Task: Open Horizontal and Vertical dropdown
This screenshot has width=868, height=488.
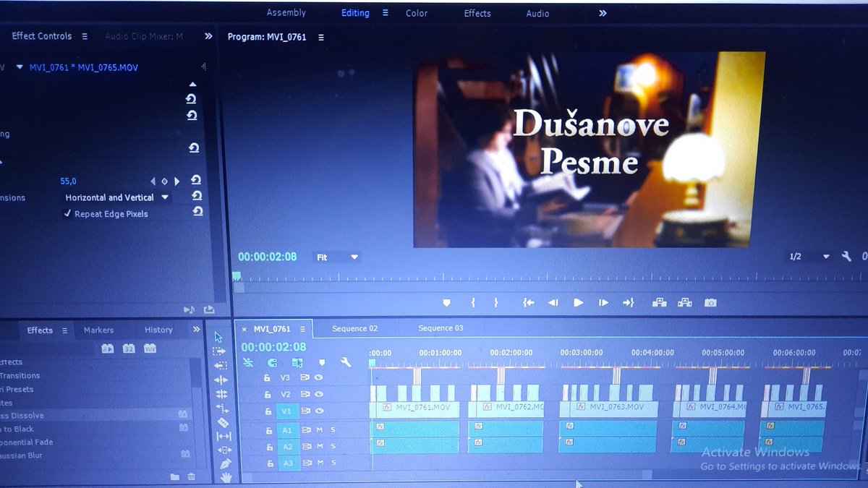Action: tap(116, 197)
